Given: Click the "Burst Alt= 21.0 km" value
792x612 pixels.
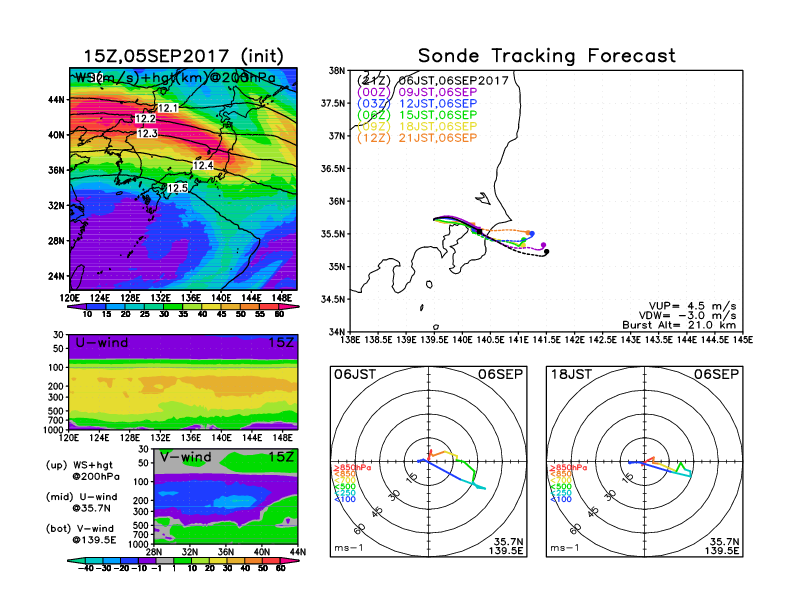Looking at the screenshot, I should click(x=679, y=325).
